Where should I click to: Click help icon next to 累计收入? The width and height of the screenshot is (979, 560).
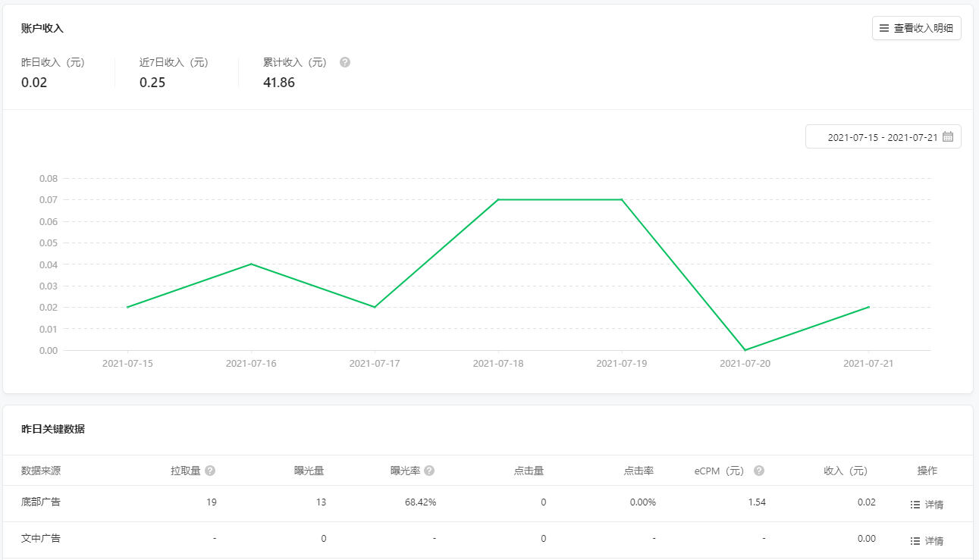[x=345, y=62]
